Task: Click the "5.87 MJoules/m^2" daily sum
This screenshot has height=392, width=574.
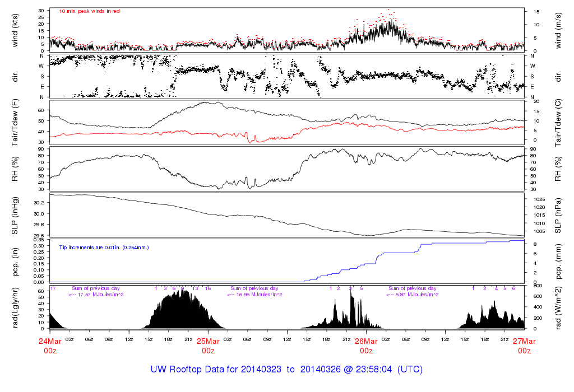Action: coord(417,295)
